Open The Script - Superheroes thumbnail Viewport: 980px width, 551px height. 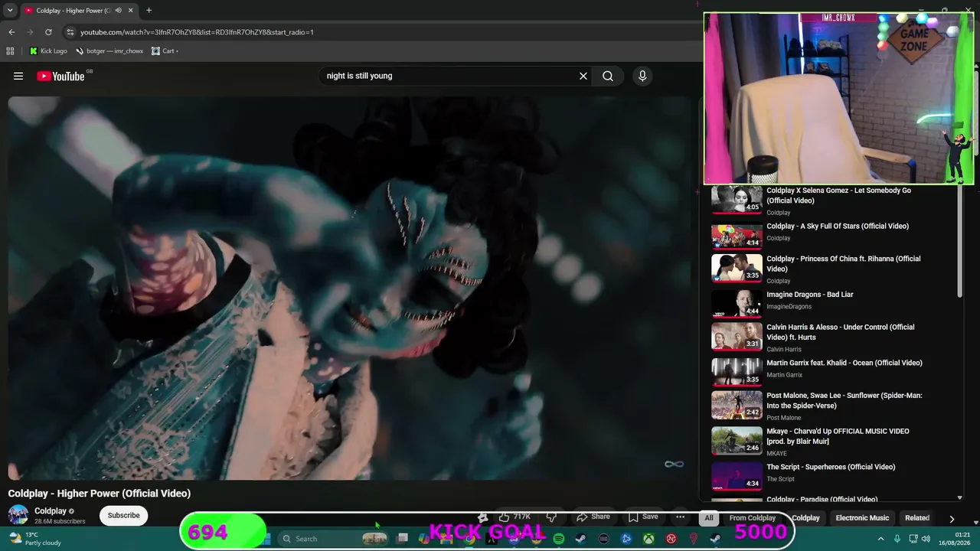(737, 475)
